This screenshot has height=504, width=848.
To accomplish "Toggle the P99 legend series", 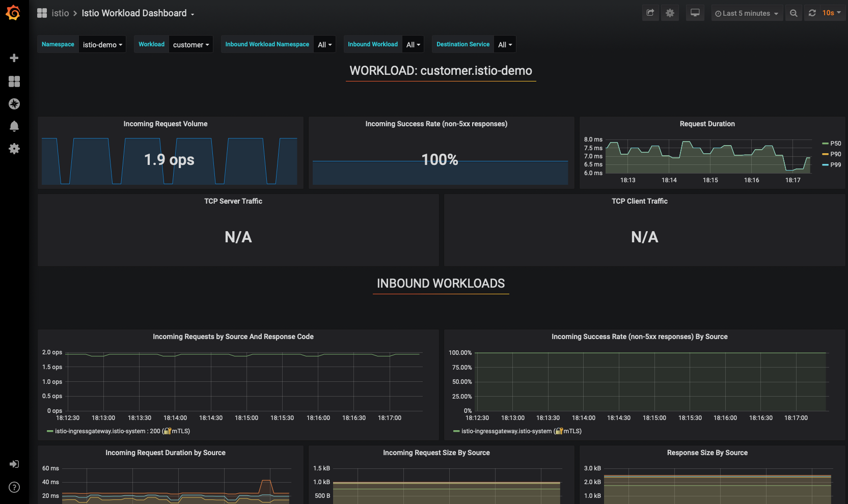I will [x=836, y=165].
